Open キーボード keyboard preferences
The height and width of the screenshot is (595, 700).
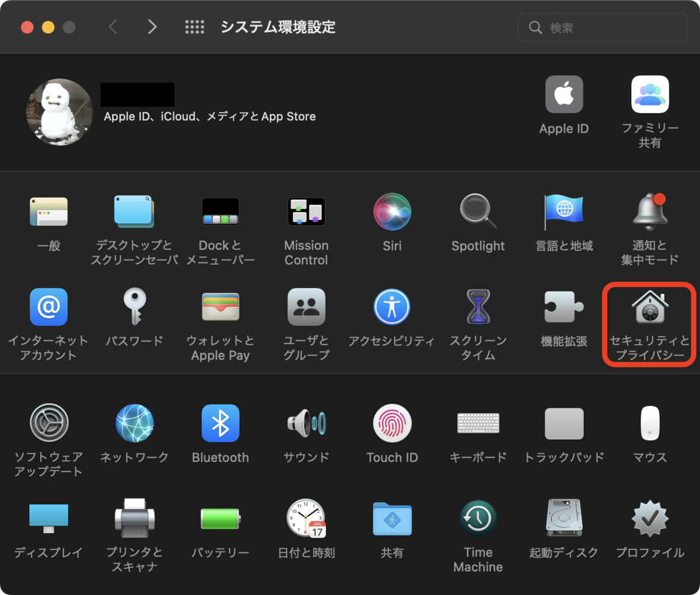(x=478, y=423)
